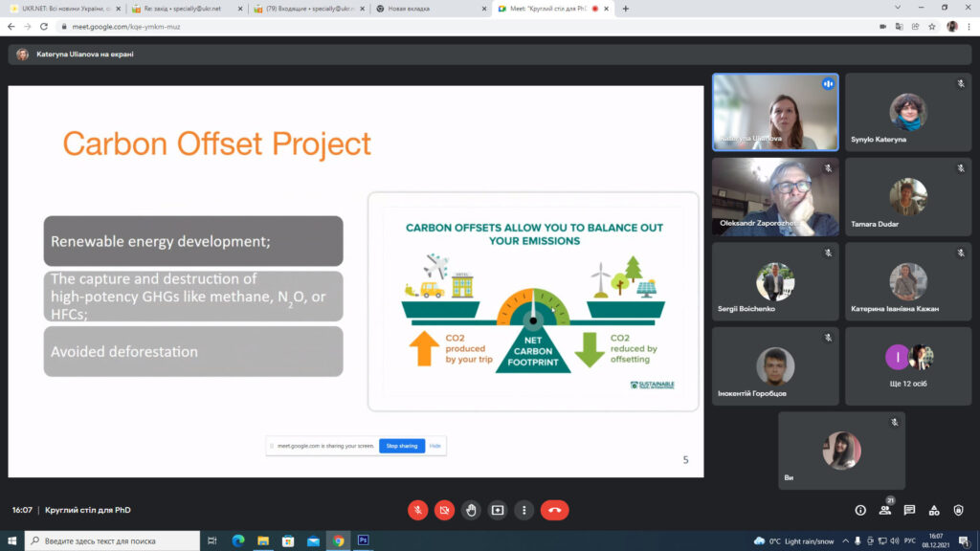Open Chrome tab search dropdown
This screenshot has height=551, width=980.
tap(897, 8)
